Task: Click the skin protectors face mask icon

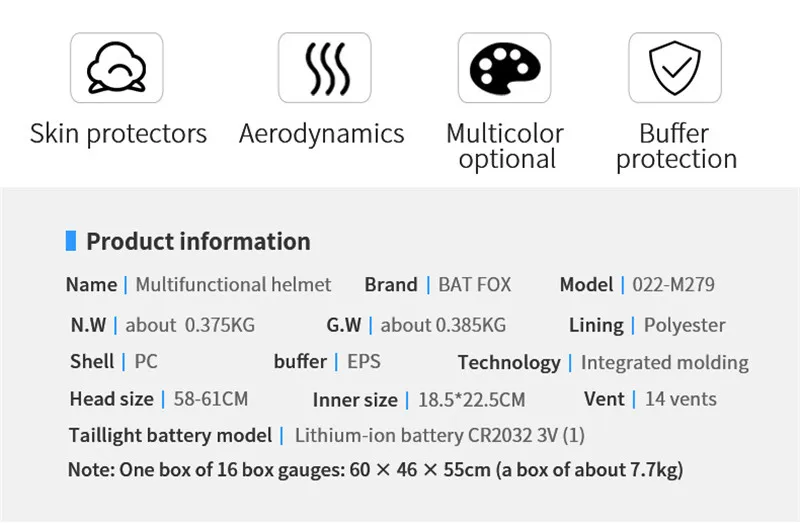Action: point(117,69)
